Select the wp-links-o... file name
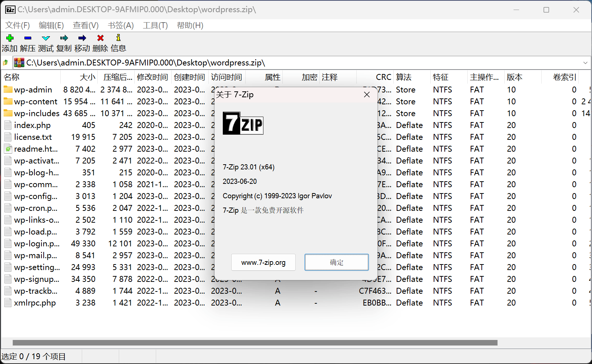The width and height of the screenshot is (592, 364). tap(37, 220)
